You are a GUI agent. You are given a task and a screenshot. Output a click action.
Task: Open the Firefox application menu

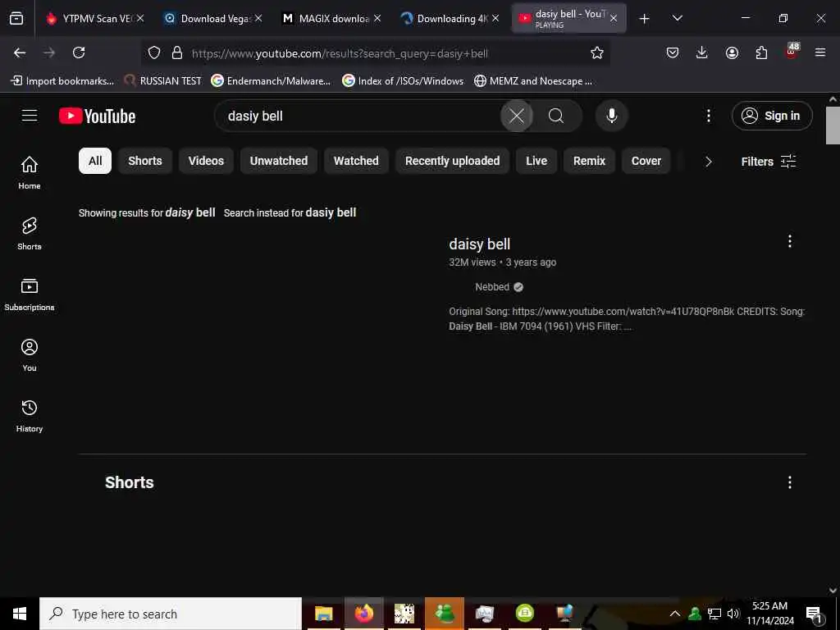(x=820, y=52)
